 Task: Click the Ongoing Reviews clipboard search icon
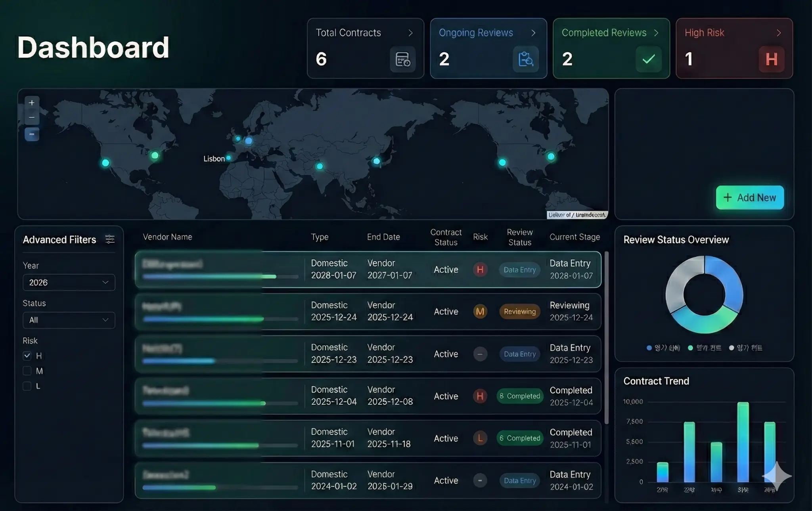(525, 59)
